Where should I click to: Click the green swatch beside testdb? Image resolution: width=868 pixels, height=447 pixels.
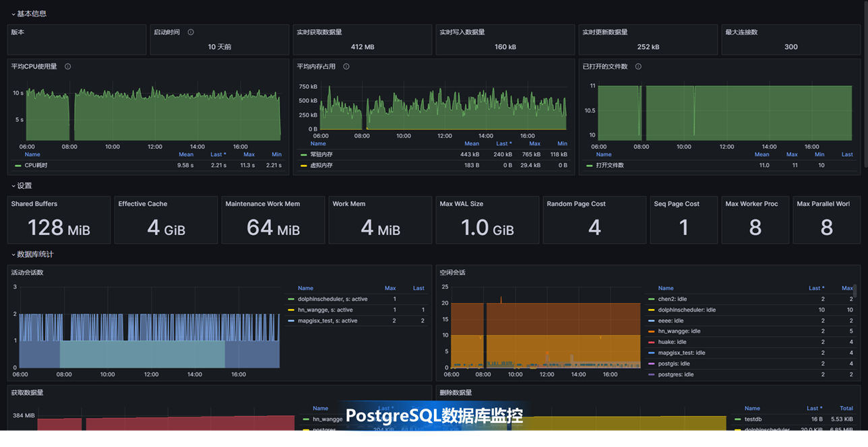(x=738, y=419)
